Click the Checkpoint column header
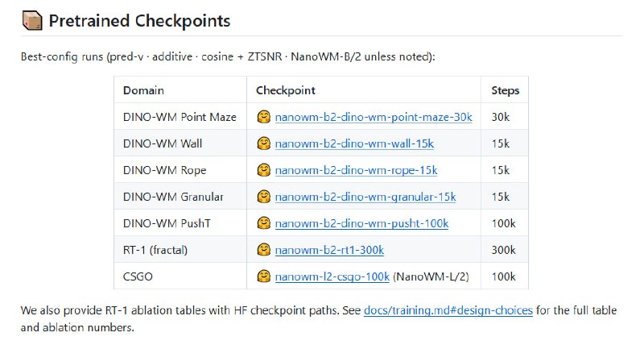 click(286, 90)
